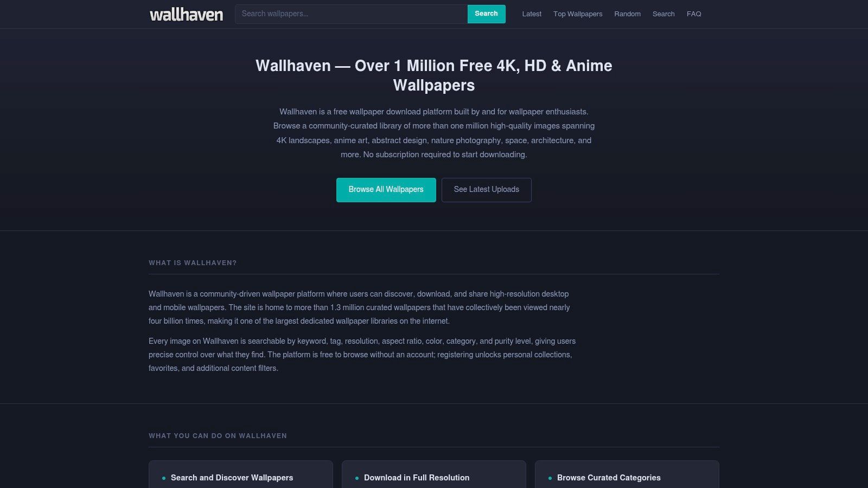
Task: Open the Random nav link
Action: (x=627, y=14)
